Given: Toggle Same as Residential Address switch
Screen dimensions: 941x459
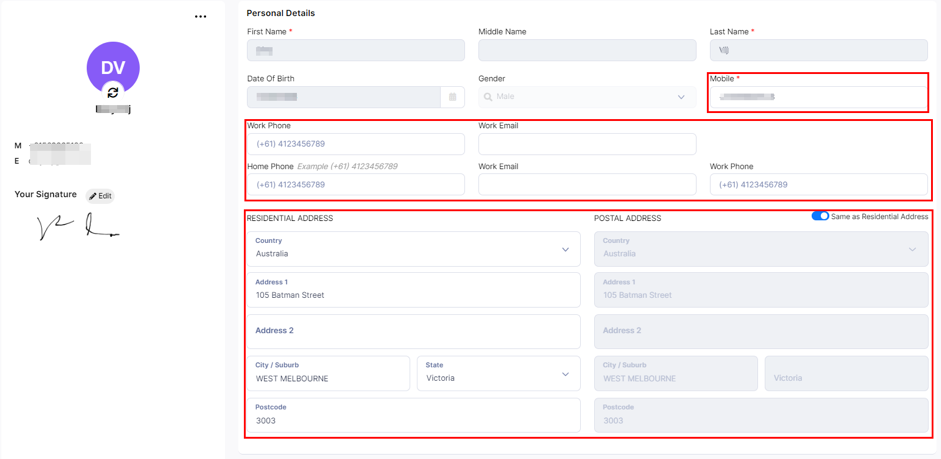Looking at the screenshot, I should coord(820,216).
